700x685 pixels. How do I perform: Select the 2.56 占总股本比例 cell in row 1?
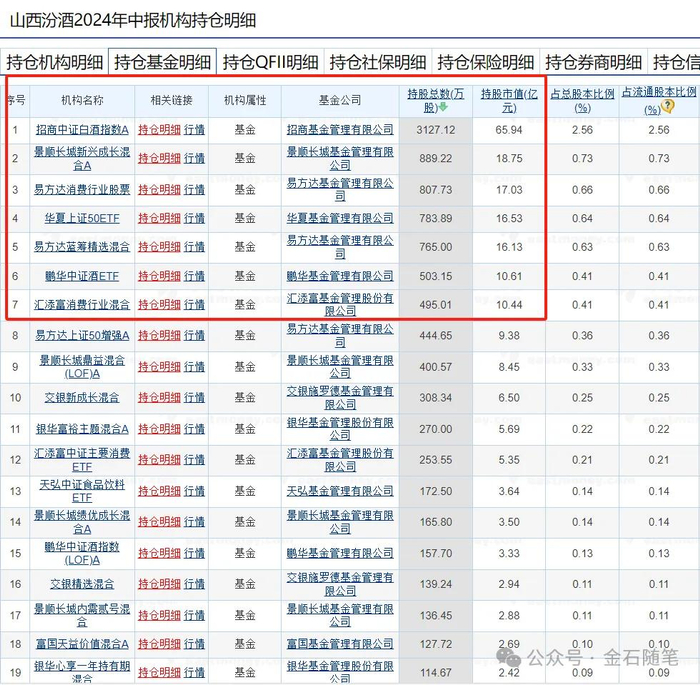[x=582, y=130]
